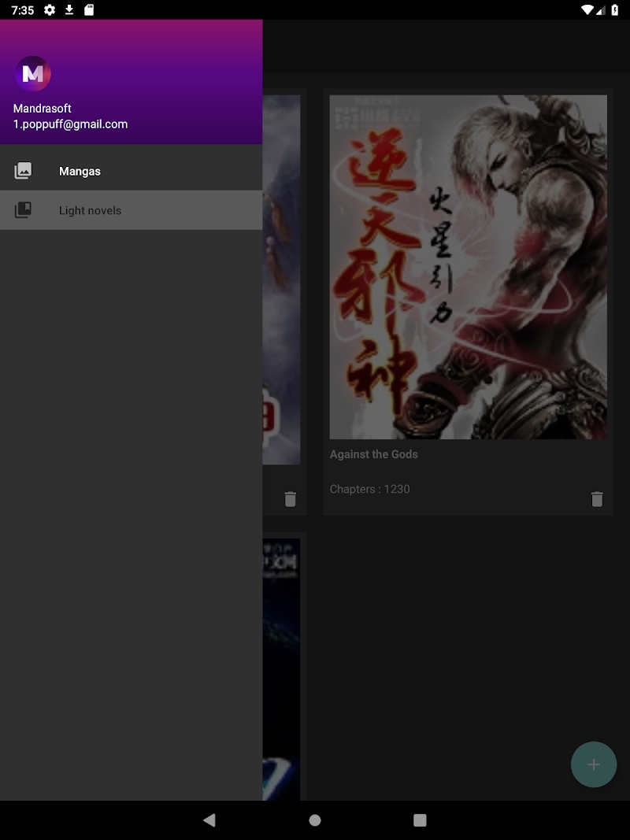This screenshot has height=840, width=630.
Task: Click the floating add plus button
Action: tap(594, 764)
